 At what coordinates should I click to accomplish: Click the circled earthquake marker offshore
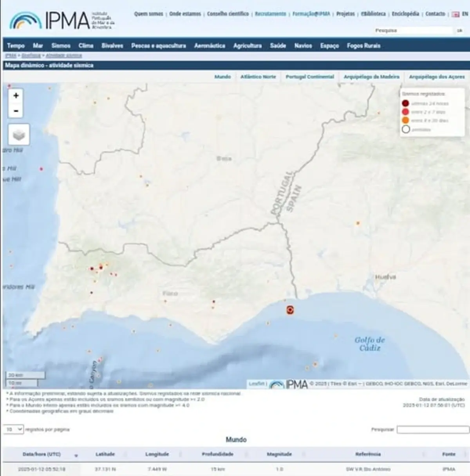[290, 310]
